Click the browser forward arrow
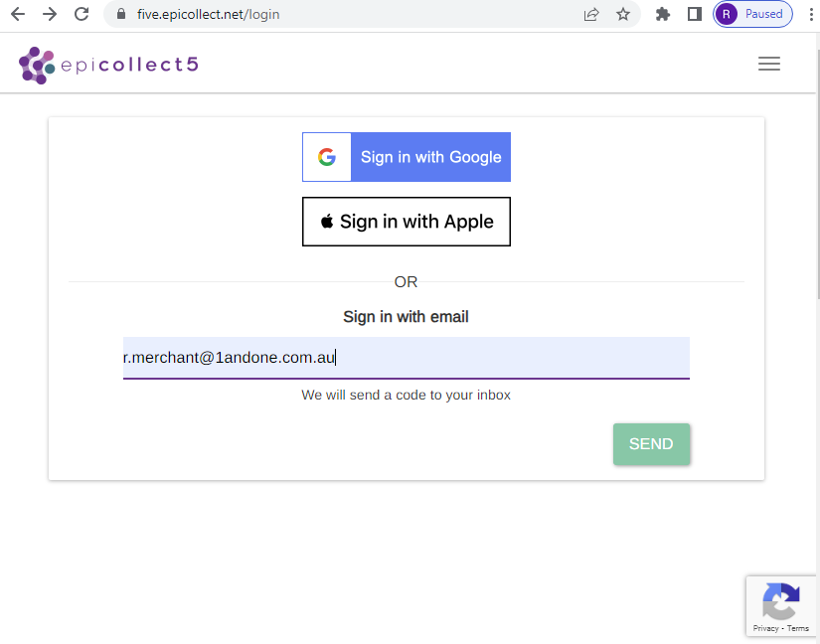The width and height of the screenshot is (820, 644). click(x=50, y=14)
